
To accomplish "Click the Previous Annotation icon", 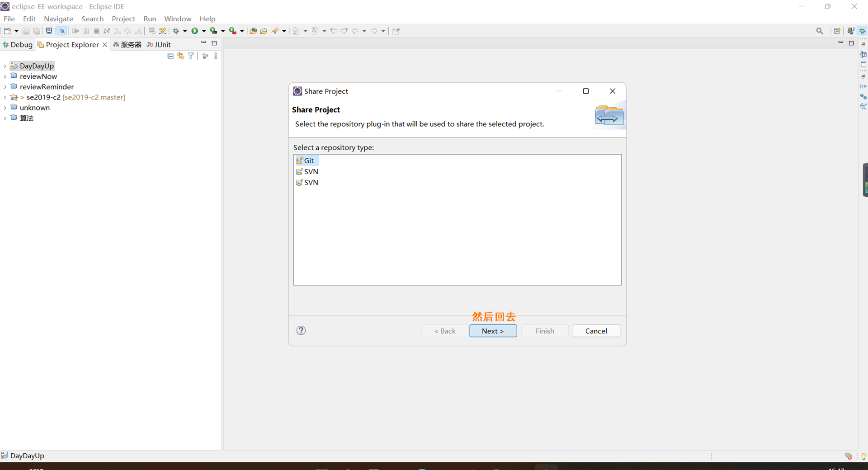I will tap(315, 31).
